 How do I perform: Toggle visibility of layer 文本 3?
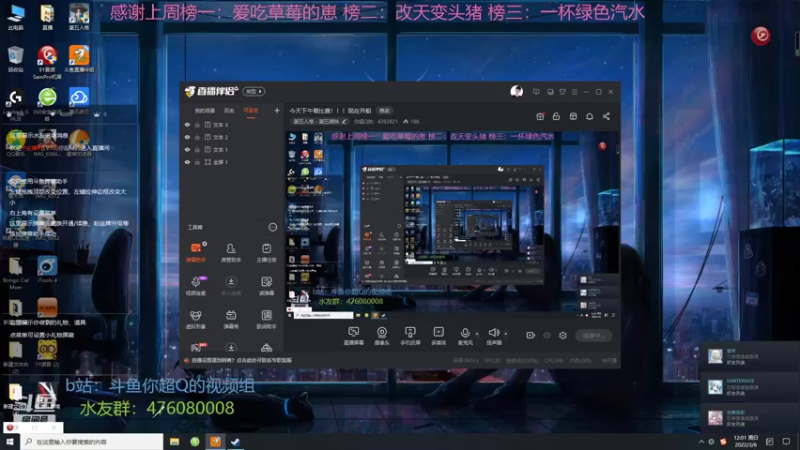coord(187,124)
